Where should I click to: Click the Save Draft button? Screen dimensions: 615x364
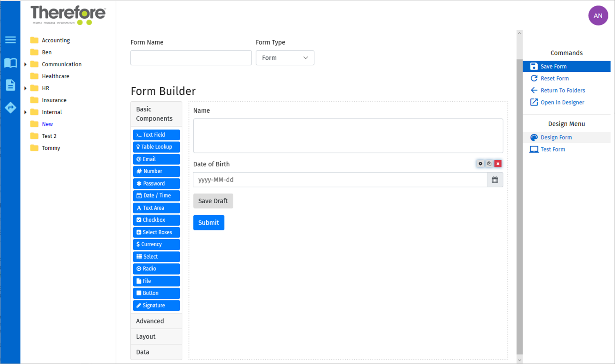(x=213, y=201)
